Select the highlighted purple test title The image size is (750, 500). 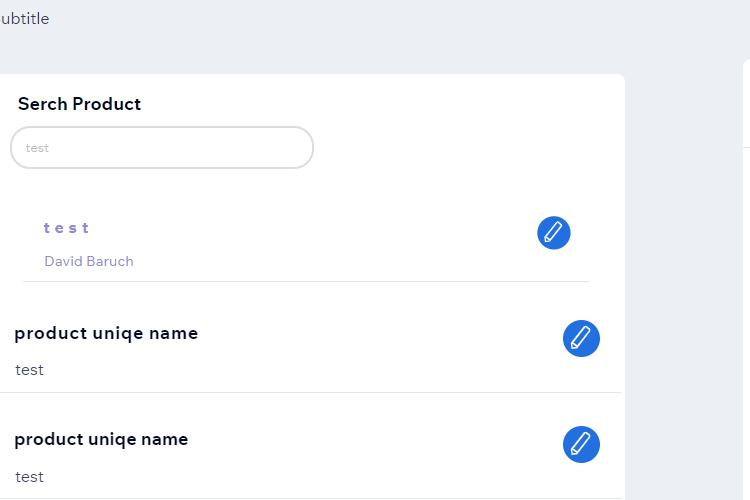coord(66,228)
